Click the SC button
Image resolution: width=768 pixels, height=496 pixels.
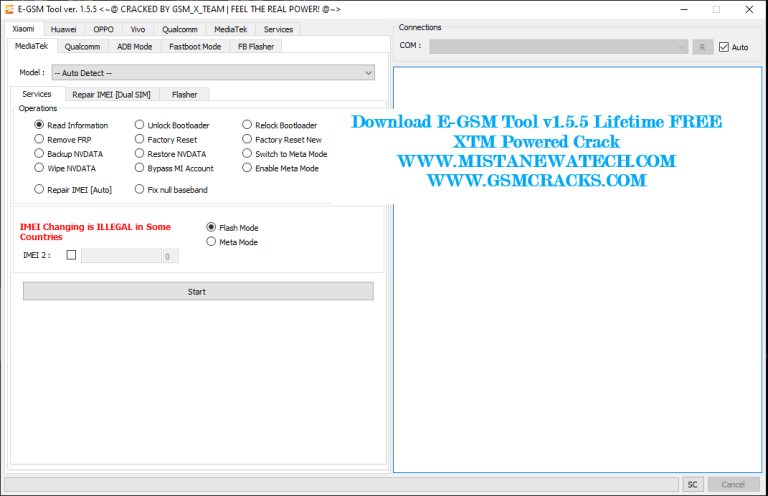click(692, 484)
